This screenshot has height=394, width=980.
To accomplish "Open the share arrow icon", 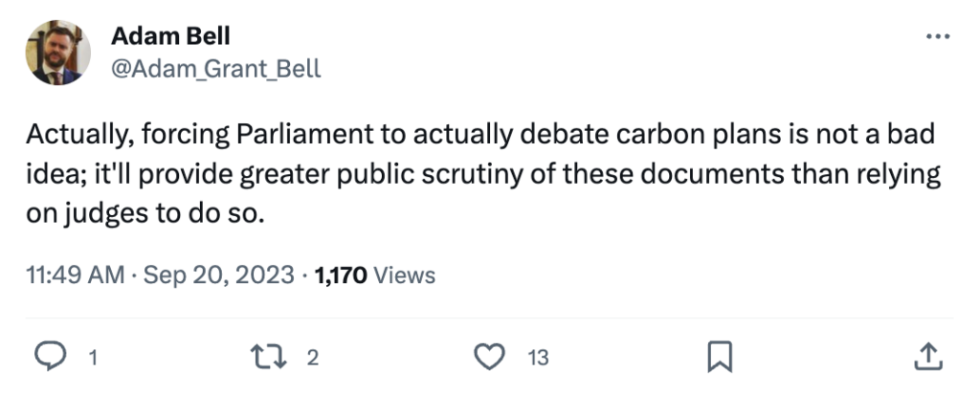I will tap(927, 357).
